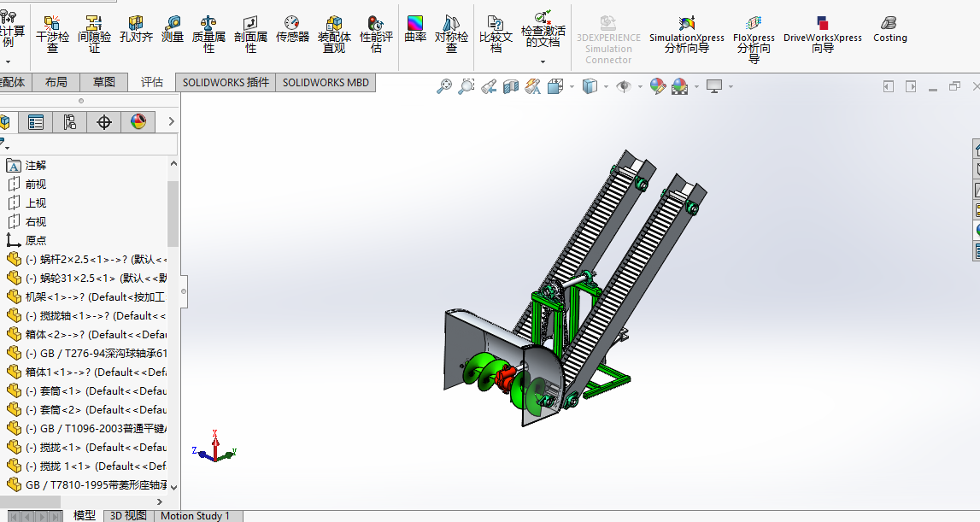
Task: Open 装配体直观 assembly visualization
Action: [334, 34]
